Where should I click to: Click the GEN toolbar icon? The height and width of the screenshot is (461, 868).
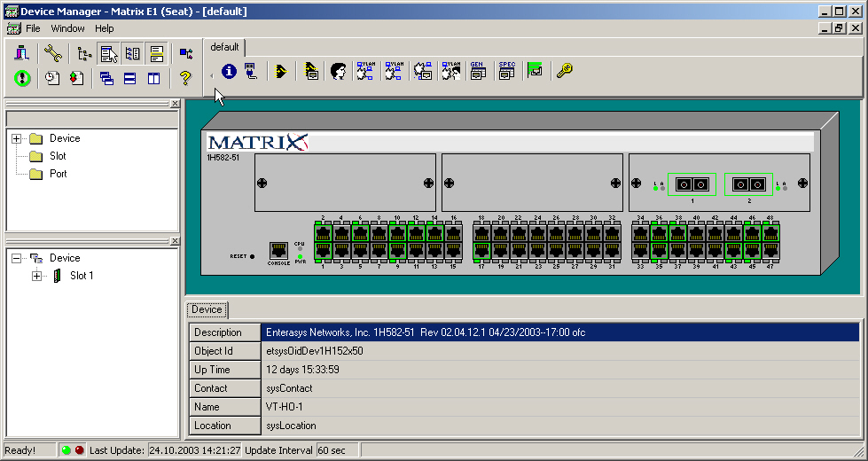point(477,72)
